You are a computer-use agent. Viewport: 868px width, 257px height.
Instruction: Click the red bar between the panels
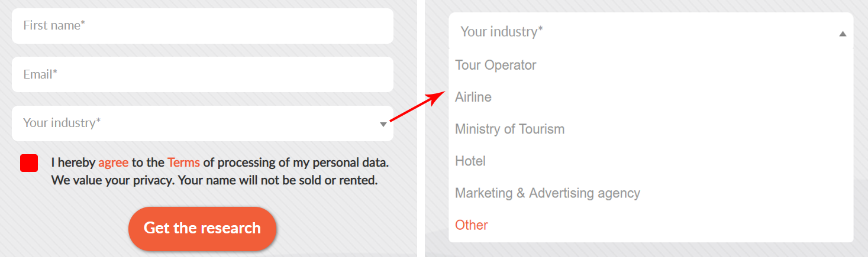pyautogui.click(x=421, y=108)
